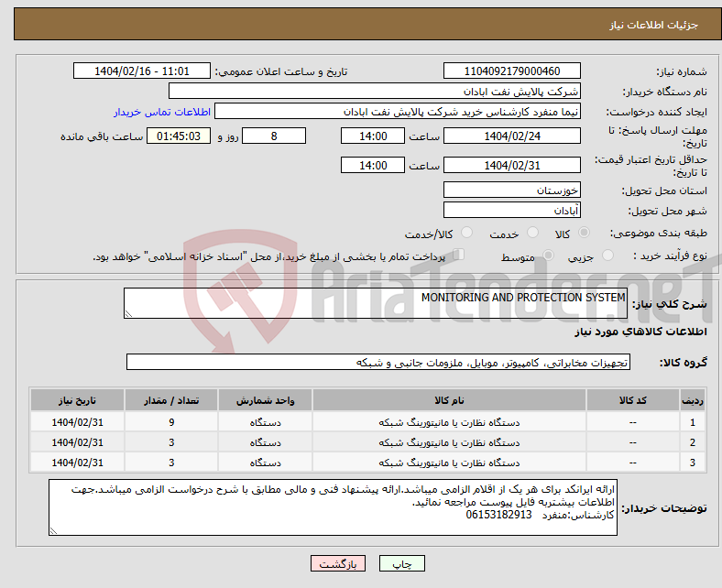Click the goods group field

[378, 363]
